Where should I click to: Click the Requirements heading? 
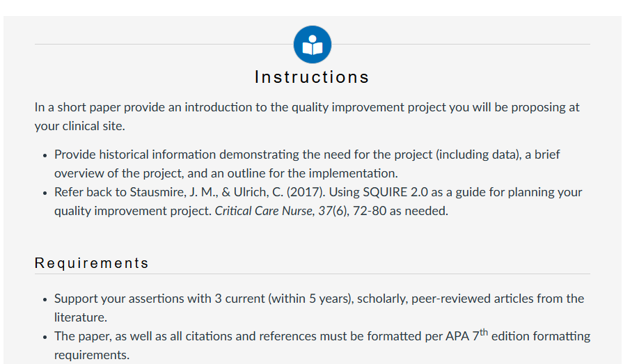[x=92, y=263]
